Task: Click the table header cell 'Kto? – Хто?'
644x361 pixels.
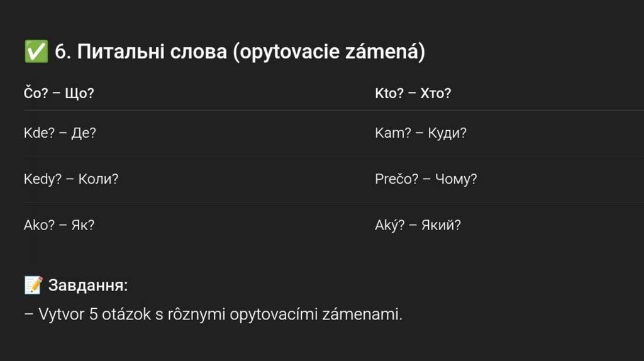Action: [413, 94]
